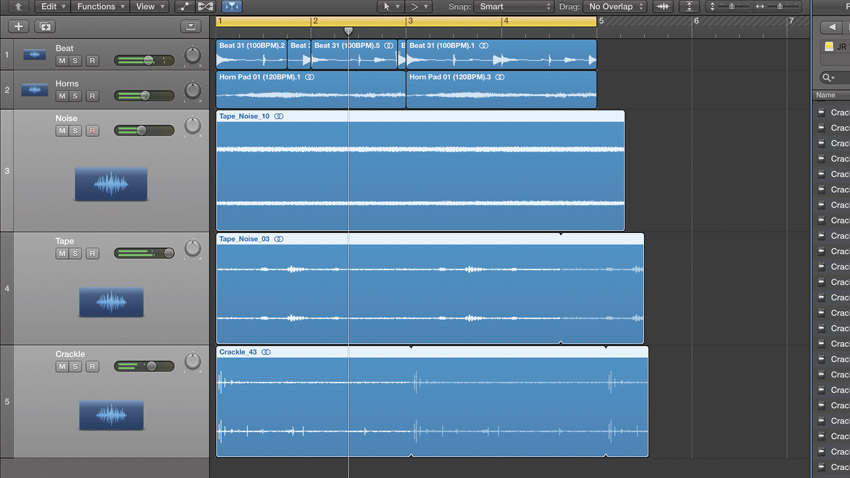This screenshot has width=850, height=478.
Task: Open the Edit menu
Action: pos(52,7)
